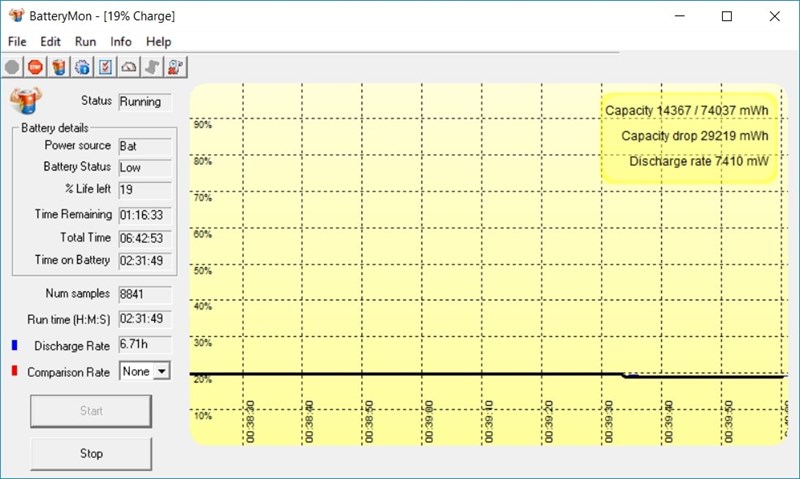800x479 pixels.
Task: Click the Battery Status field showing Low
Action: click(145, 168)
